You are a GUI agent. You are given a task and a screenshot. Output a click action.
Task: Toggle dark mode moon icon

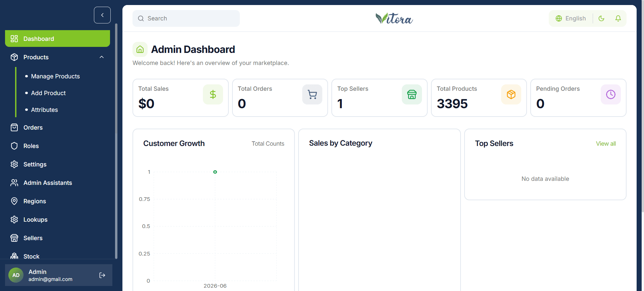pyautogui.click(x=601, y=18)
